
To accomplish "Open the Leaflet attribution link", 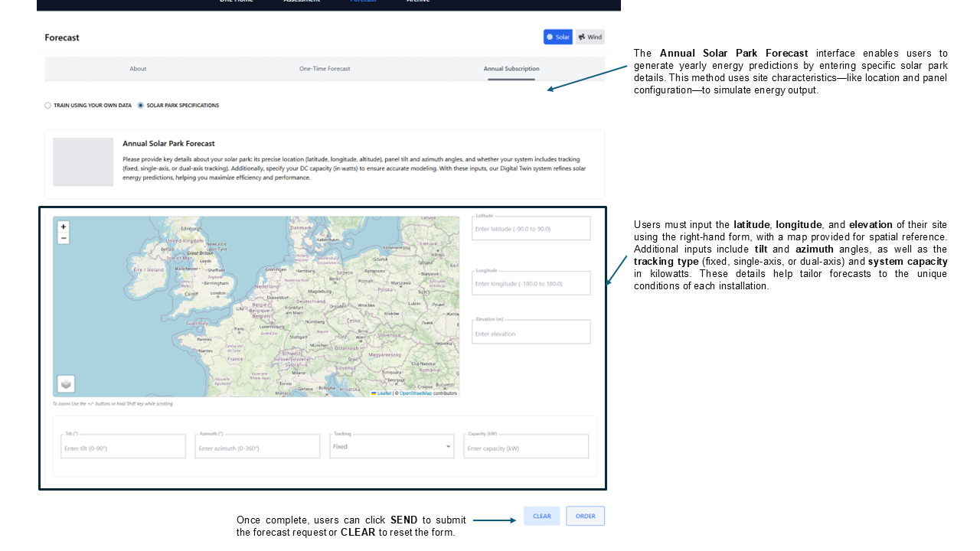I will tap(384, 393).
